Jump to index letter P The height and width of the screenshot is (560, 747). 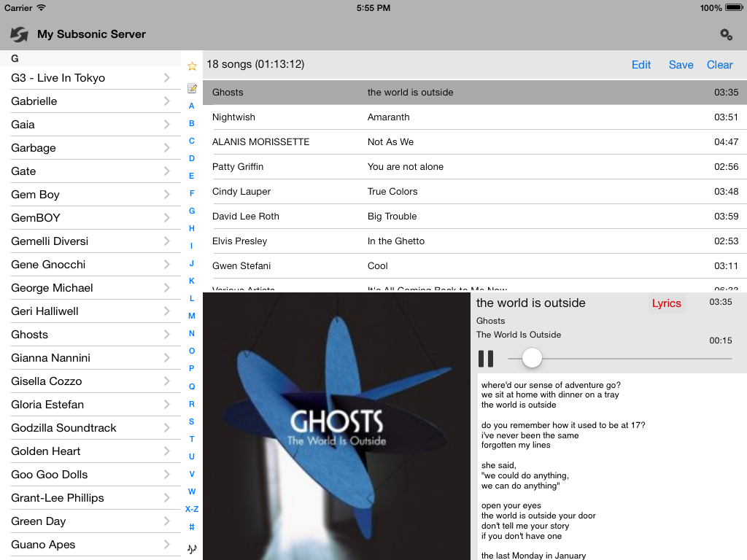(x=192, y=368)
